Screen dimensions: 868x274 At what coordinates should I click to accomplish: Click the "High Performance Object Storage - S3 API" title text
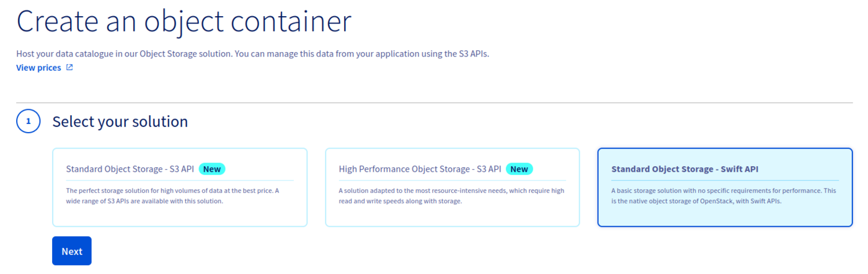[420, 169]
